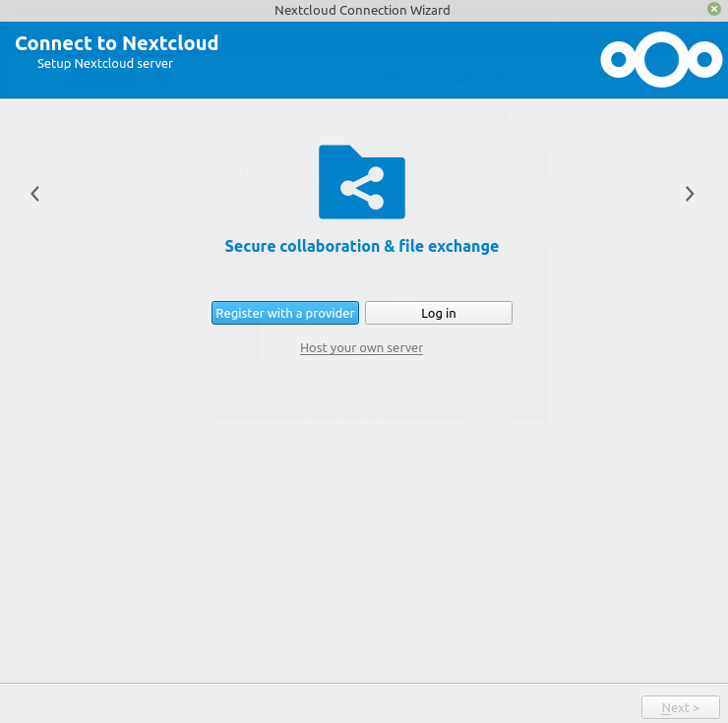Click the Nextcloud logo in the header

(661, 59)
